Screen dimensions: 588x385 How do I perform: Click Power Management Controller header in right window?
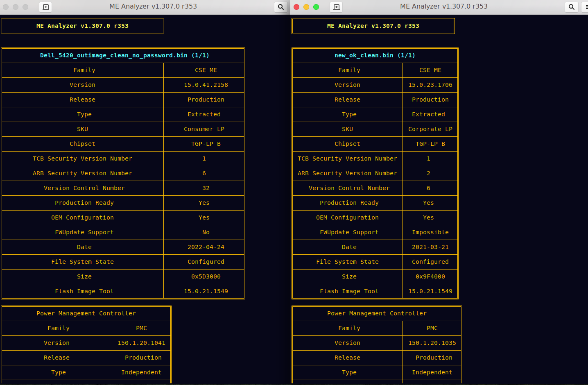click(x=377, y=313)
